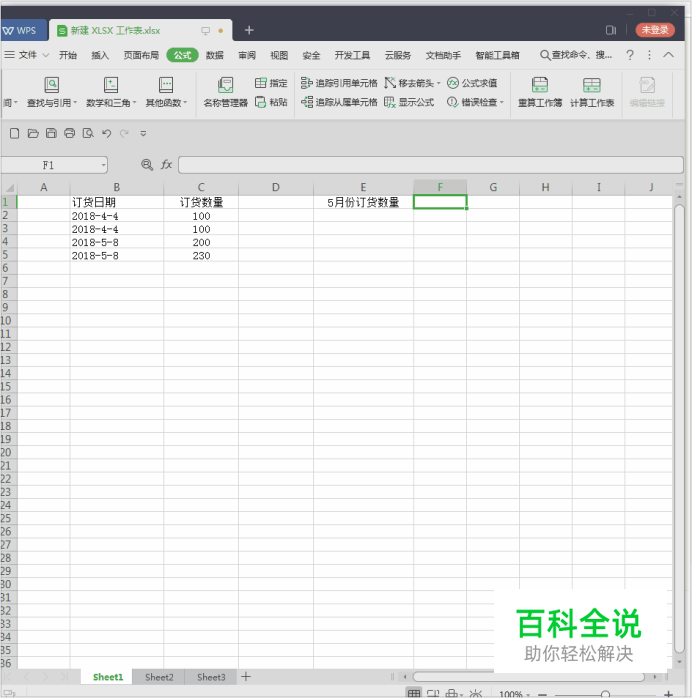Click the zoom out minus button
This screenshot has width=692, height=698.
[x=542, y=694]
